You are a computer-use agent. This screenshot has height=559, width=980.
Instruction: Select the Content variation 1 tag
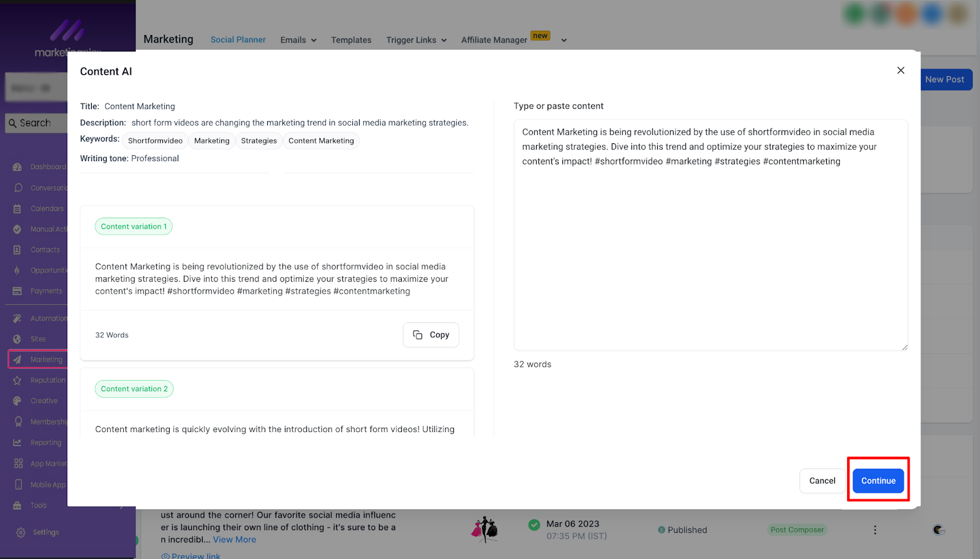click(134, 226)
